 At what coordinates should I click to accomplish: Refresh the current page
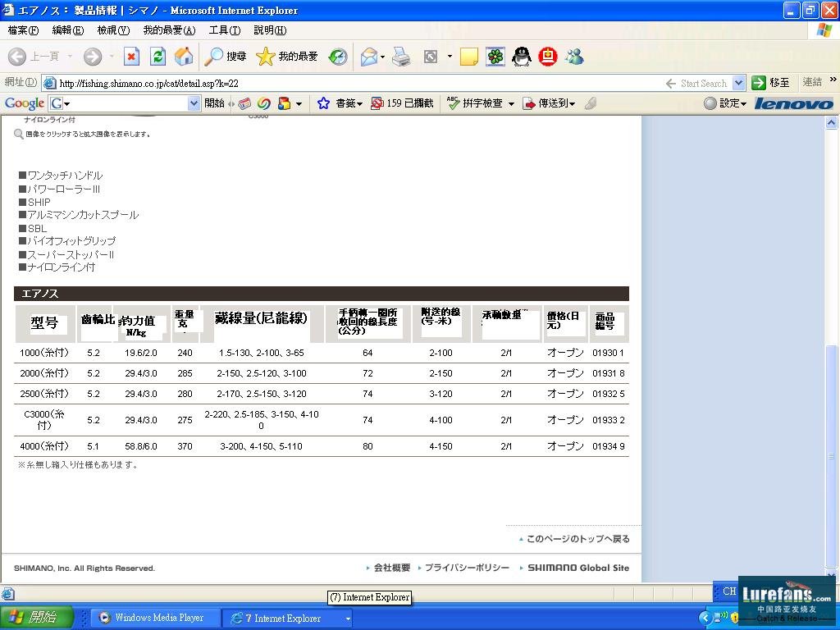(158, 57)
